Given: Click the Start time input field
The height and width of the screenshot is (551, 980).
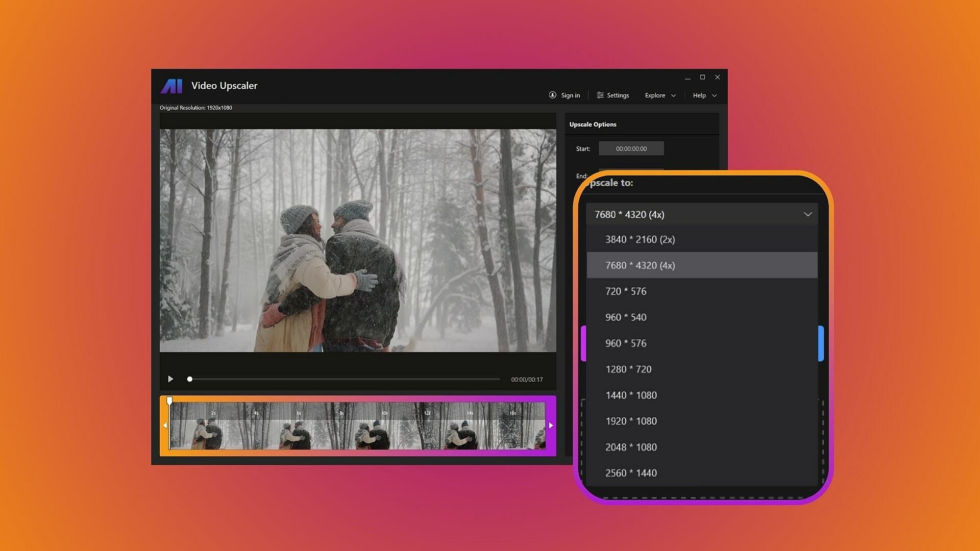Looking at the screenshot, I should [631, 149].
